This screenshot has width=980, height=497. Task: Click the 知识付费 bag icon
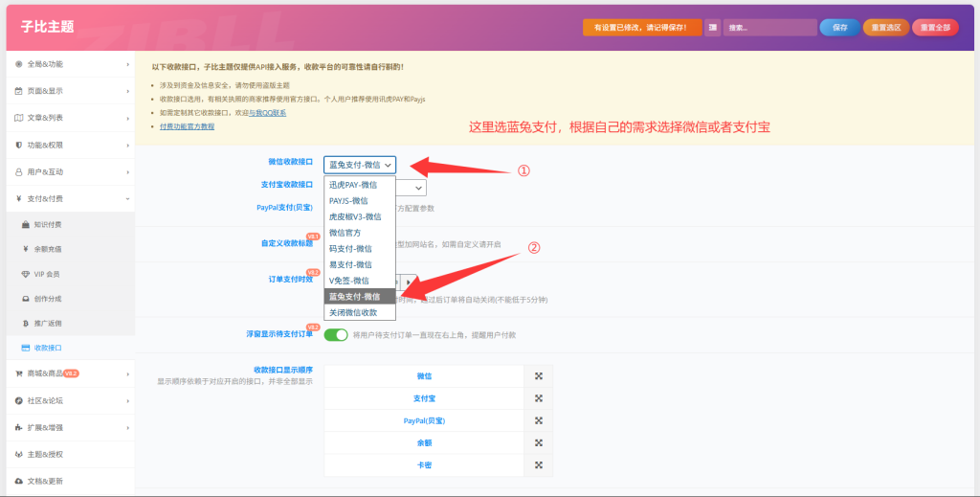[26, 224]
